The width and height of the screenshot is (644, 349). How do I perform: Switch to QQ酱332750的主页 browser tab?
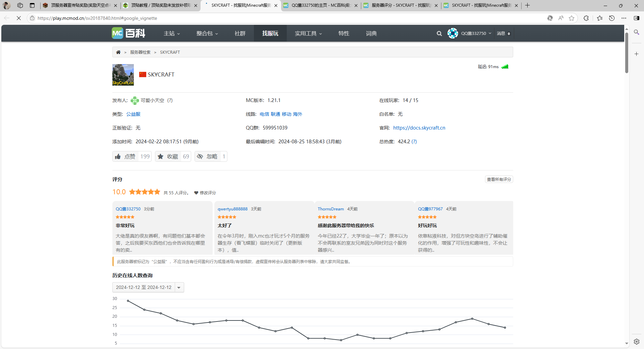coord(320,5)
